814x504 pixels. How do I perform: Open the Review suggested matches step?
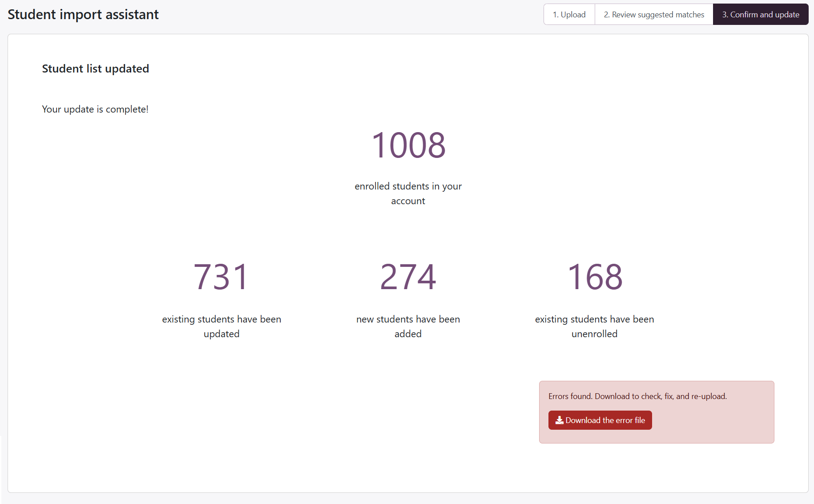coord(654,14)
